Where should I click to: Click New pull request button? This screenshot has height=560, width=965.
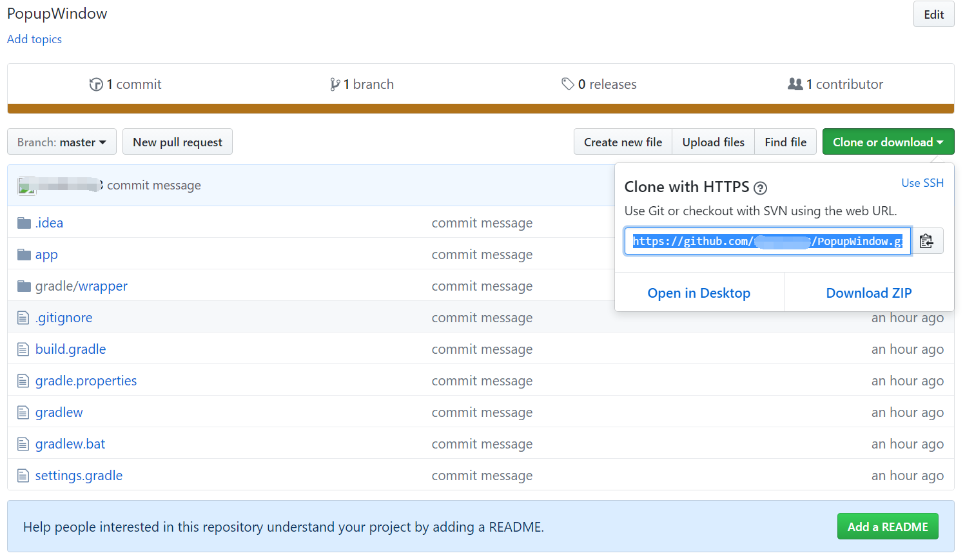[x=177, y=142]
